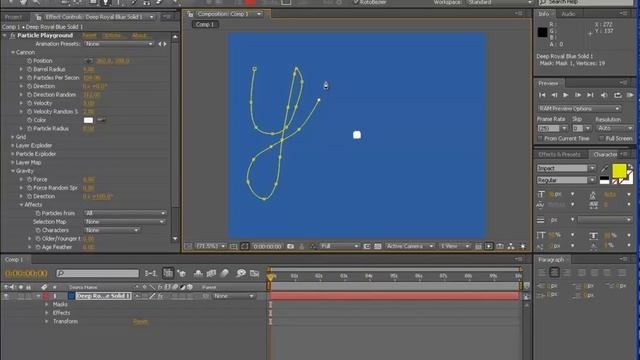The width and height of the screenshot is (640, 360).
Task: Expand Masks in the timeline layer
Action: [x=47, y=304]
